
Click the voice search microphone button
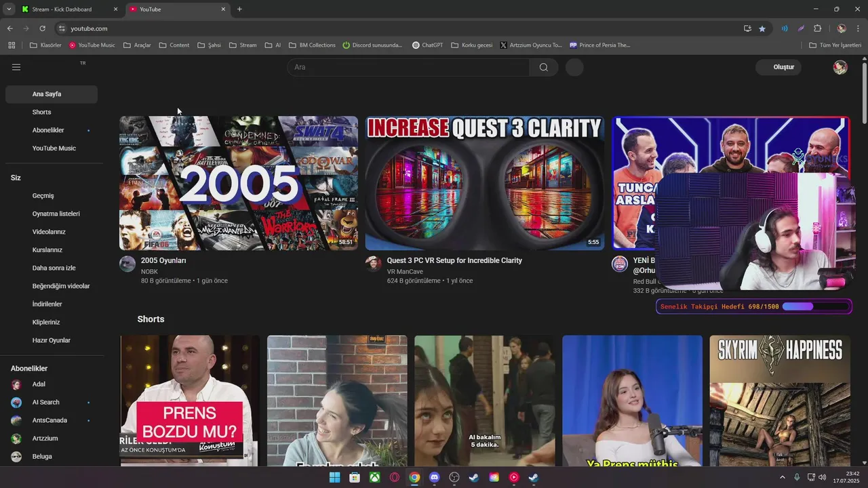pyautogui.click(x=574, y=67)
